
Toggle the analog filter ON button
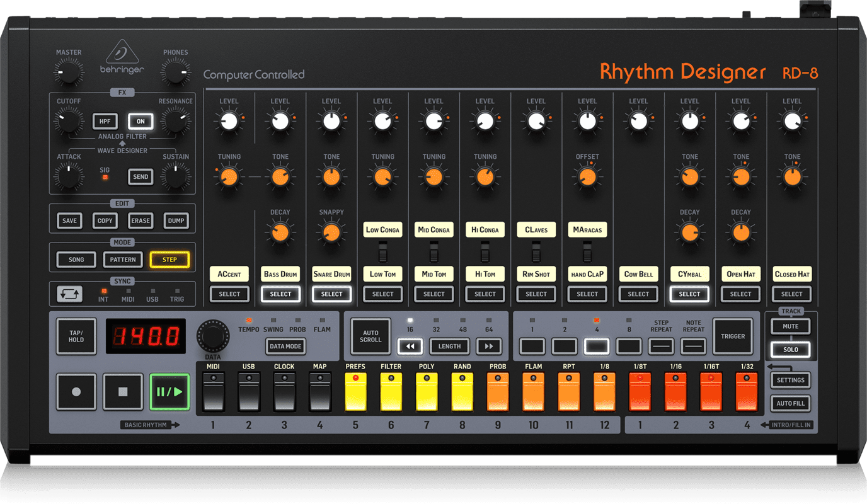tap(141, 121)
